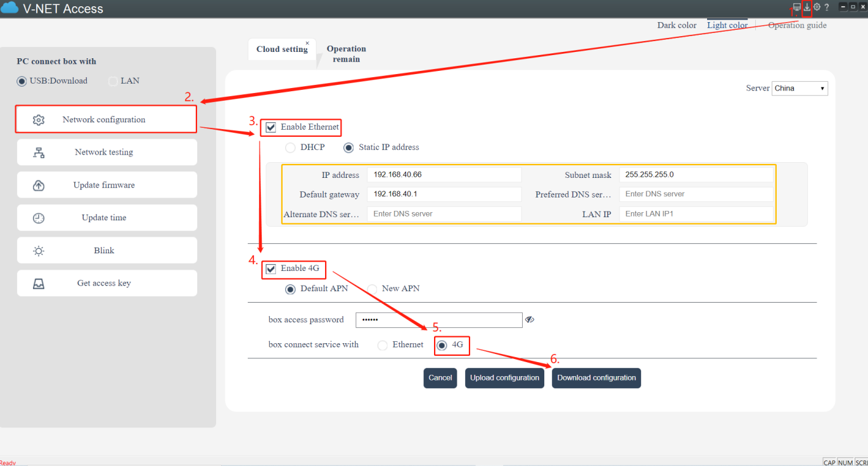Uncheck the Enable 4G checkbox
Screen dimensions: 868x466
(271, 268)
